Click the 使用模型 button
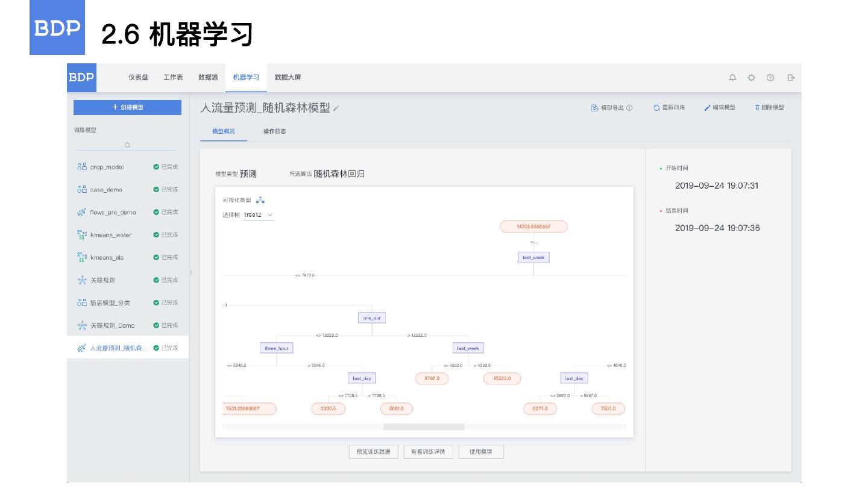 coord(481,452)
